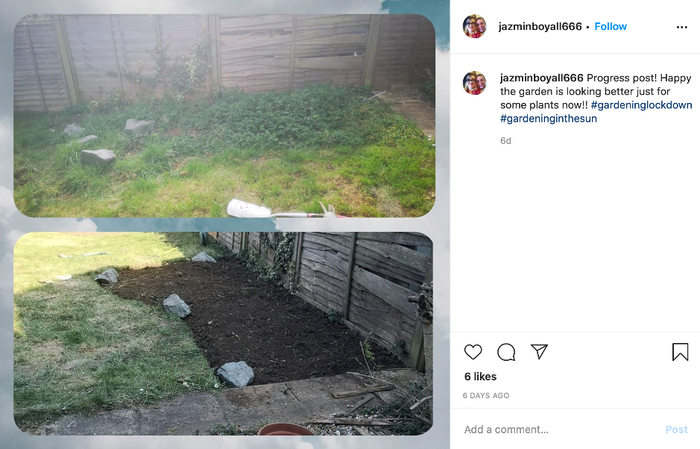The image size is (700, 449).
Task: Open the #gardeninglockdown hashtag
Action: [x=642, y=105]
